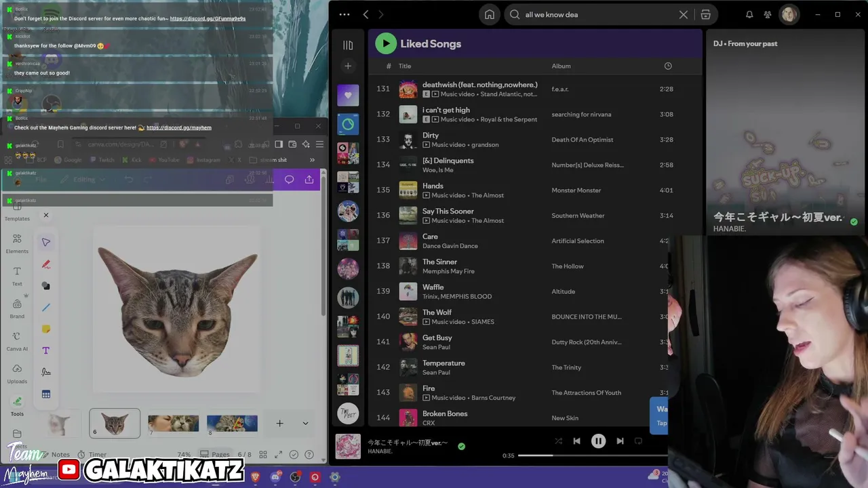Open Spotify Browse icon in search bar
868x488 pixels.
(x=705, y=14)
